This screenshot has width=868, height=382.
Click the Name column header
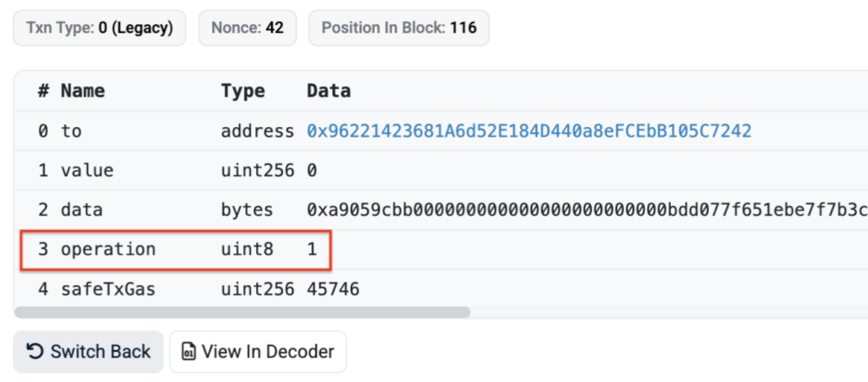82,91
